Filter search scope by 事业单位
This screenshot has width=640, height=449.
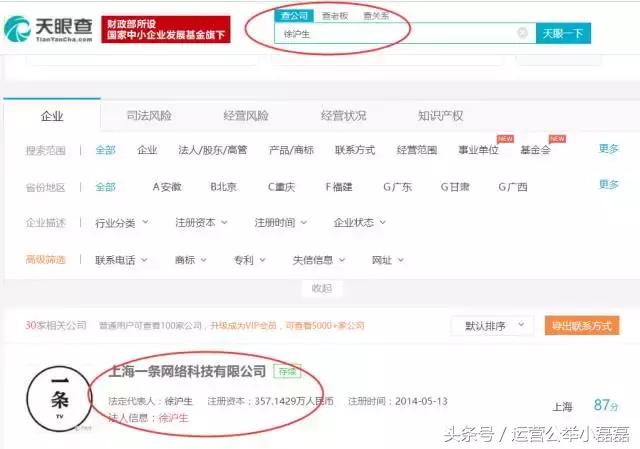click(x=478, y=150)
